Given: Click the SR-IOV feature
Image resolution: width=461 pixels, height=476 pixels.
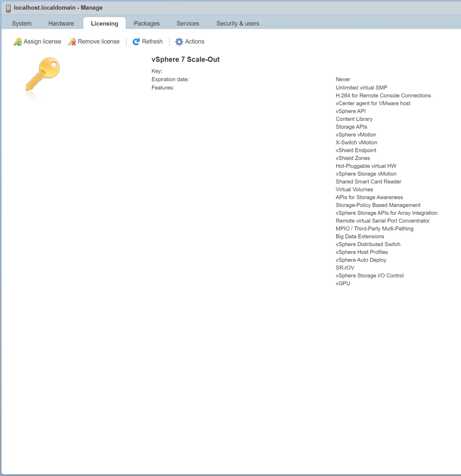Looking at the screenshot, I should 345,268.
